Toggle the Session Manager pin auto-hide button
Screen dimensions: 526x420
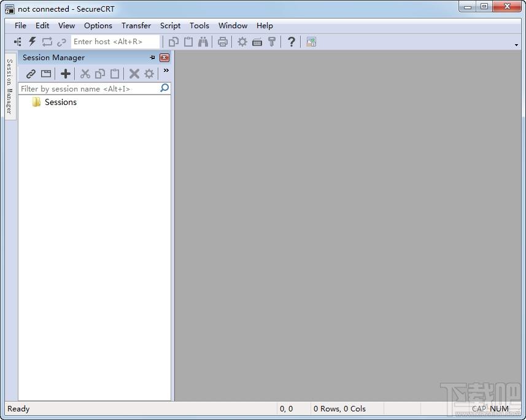(152, 57)
